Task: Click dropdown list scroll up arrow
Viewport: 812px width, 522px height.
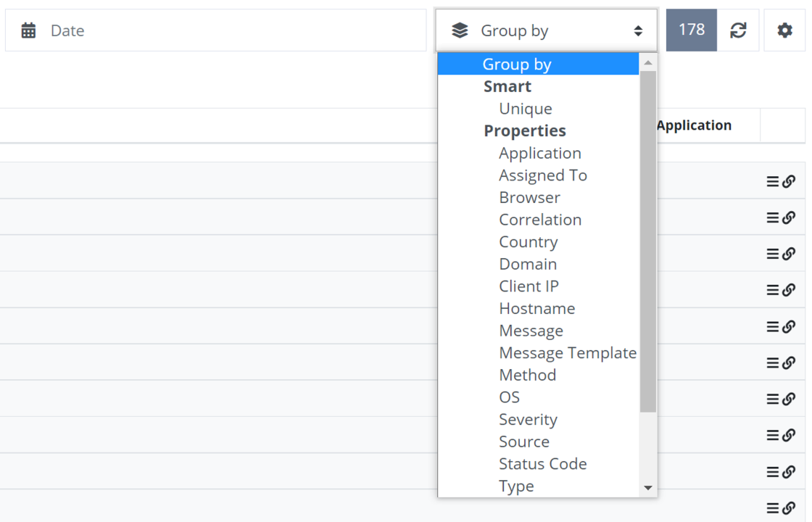Action: click(648, 62)
